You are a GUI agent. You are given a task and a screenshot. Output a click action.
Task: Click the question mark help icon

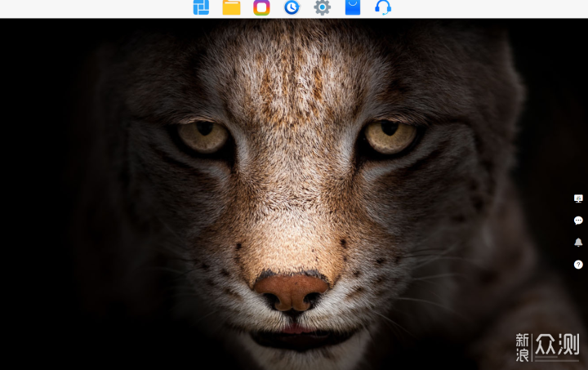pyautogui.click(x=578, y=265)
